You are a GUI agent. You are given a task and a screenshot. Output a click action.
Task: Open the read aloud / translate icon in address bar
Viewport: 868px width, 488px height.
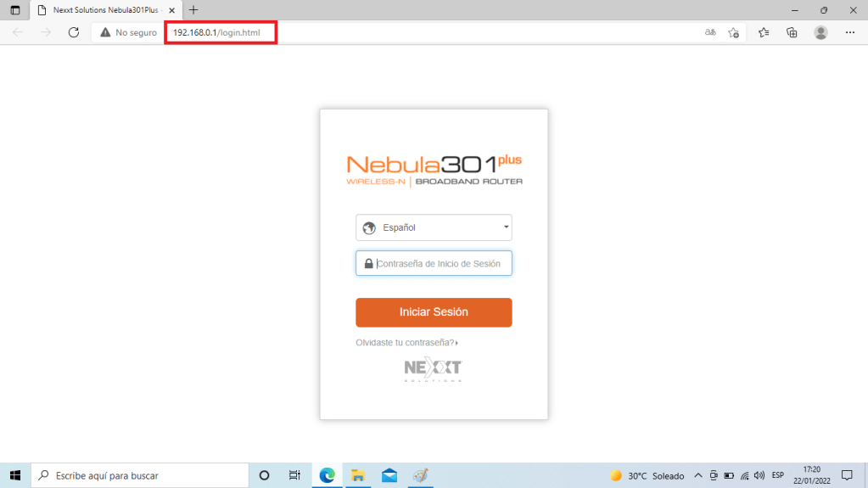click(710, 32)
